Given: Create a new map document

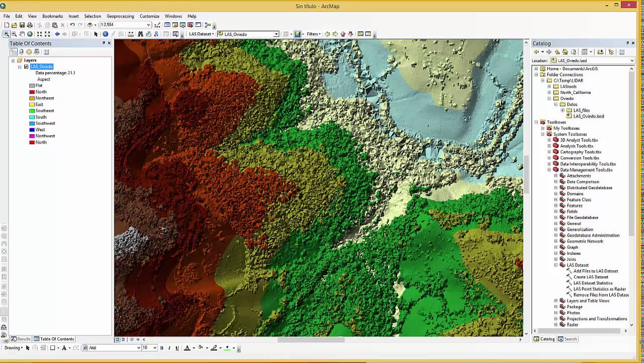Looking at the screenshot, I should tap(7, 25).
